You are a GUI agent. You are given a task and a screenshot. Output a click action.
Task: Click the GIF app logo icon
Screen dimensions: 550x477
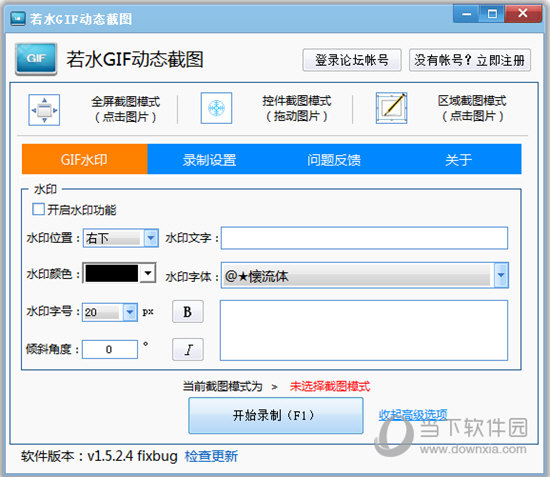click(x=36, y=59)
